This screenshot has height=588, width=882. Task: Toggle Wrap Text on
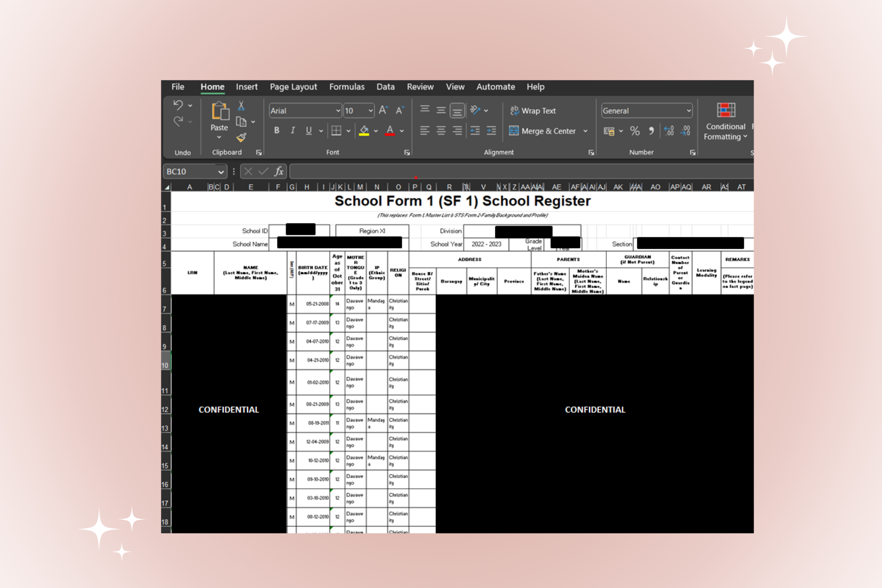click(533, 111)
